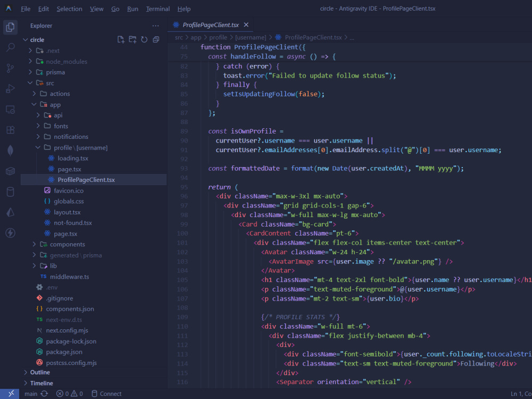
Task: Expand the Outline section
Action: pyautogui.click(x=94, y=372)
